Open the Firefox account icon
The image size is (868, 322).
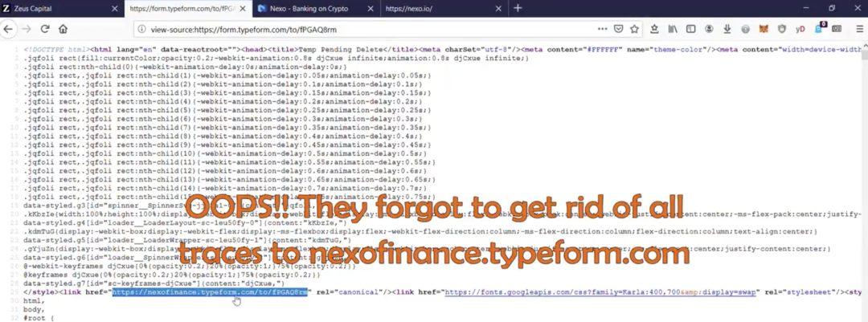(709, 29)
